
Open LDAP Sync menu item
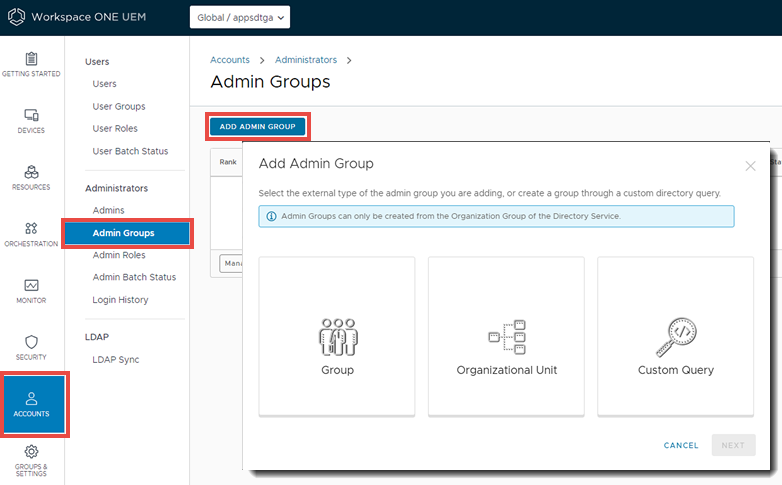(x=116, y=359)
